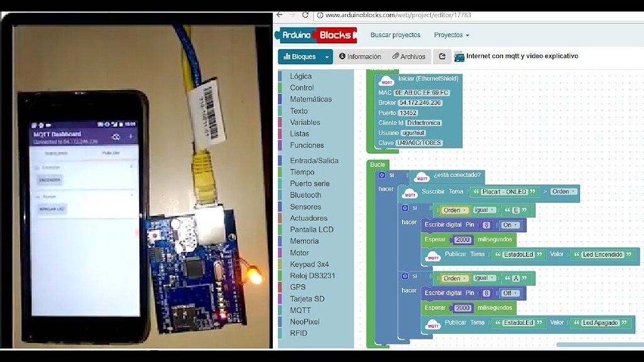Click the Buscar proyectos link
The image size is (644, 362).
(x=395, y=35)
